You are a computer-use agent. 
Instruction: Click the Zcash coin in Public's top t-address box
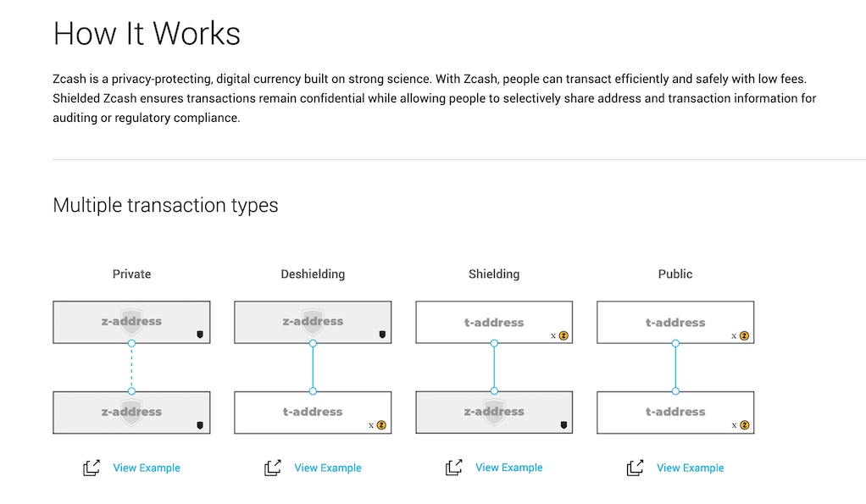pyautogui.click(x=745, y=335)
